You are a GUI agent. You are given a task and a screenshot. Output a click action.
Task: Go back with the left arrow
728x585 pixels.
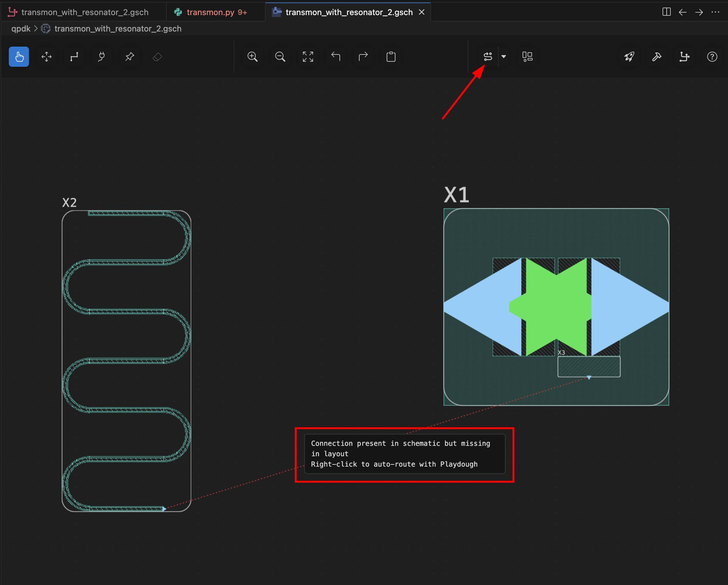683,12
